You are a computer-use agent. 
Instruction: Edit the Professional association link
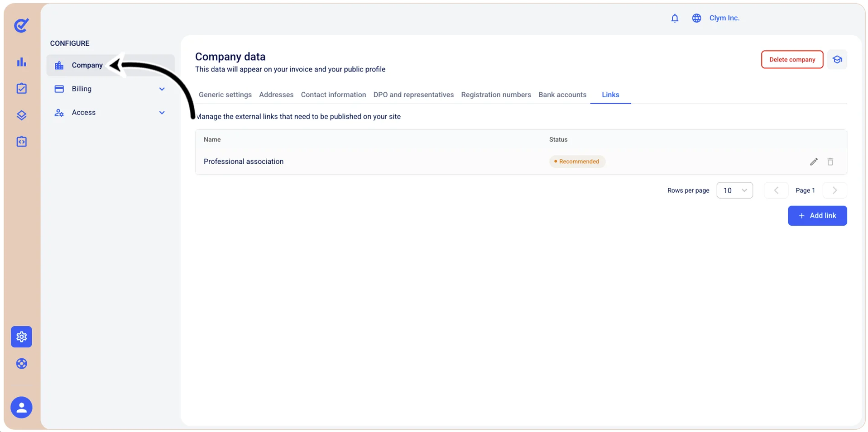tap(814, 161)
